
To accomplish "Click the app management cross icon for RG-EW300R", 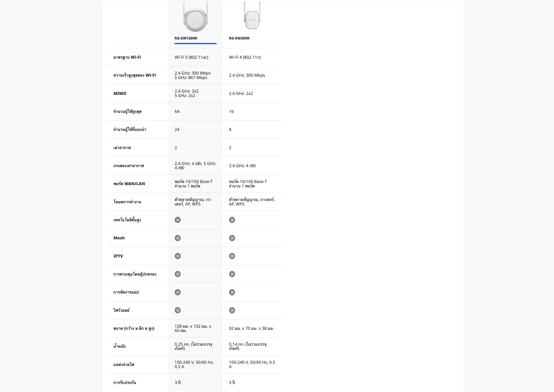I will click(232, 292).
